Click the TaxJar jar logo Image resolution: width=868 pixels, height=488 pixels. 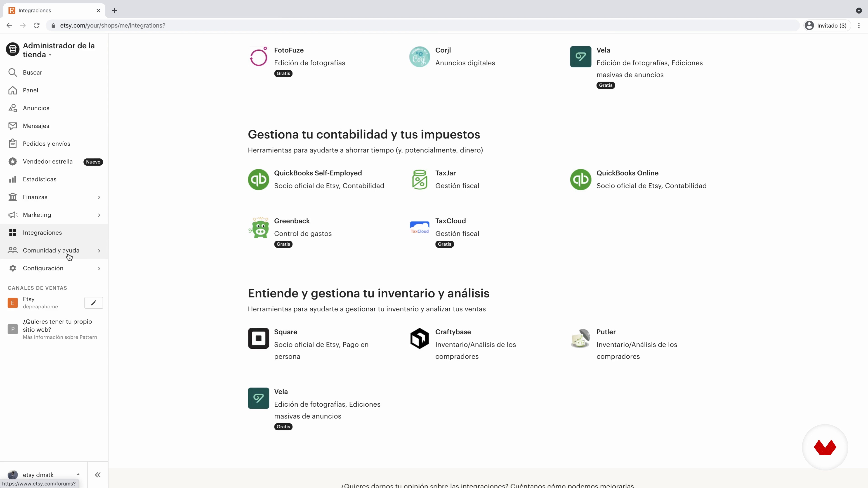(x=420, y=180)
